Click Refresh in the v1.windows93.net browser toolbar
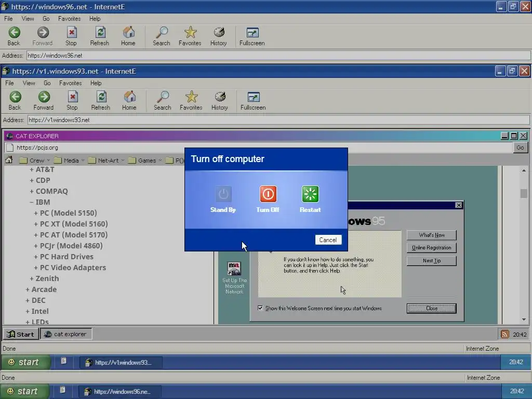The image size is (532, 399). point(101,100)
